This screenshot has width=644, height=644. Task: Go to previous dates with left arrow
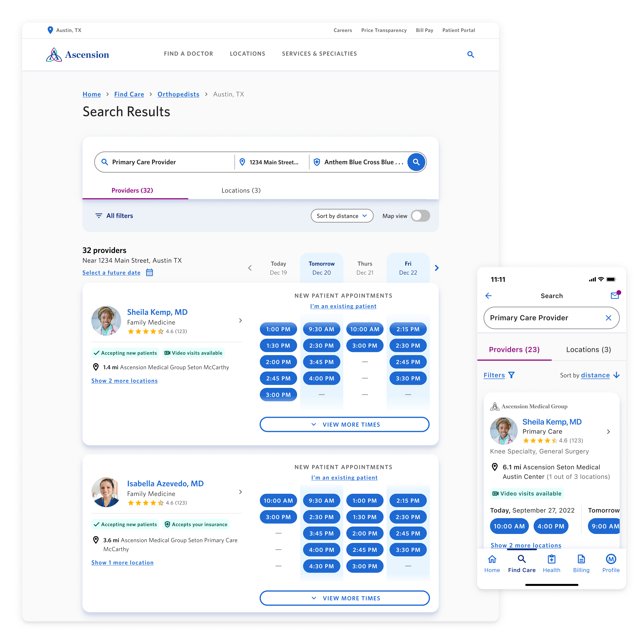pyautogui.click(x=250, y=268)
